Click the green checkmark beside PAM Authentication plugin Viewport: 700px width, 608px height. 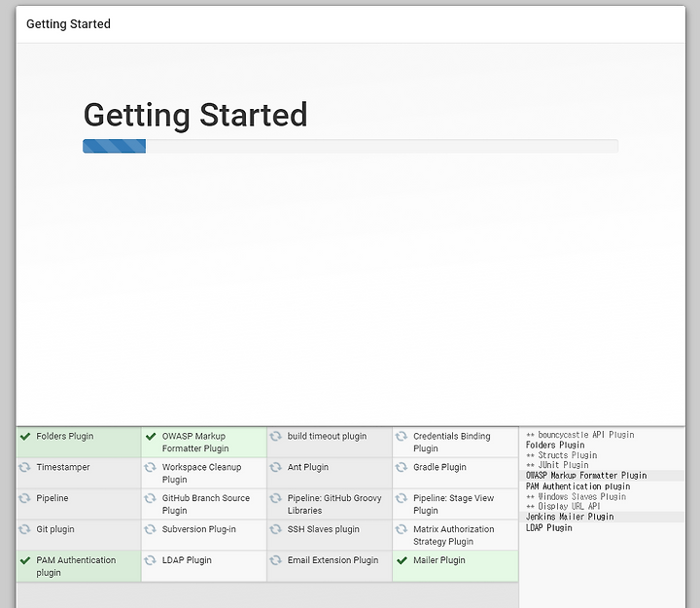click(x=25, y=560)
